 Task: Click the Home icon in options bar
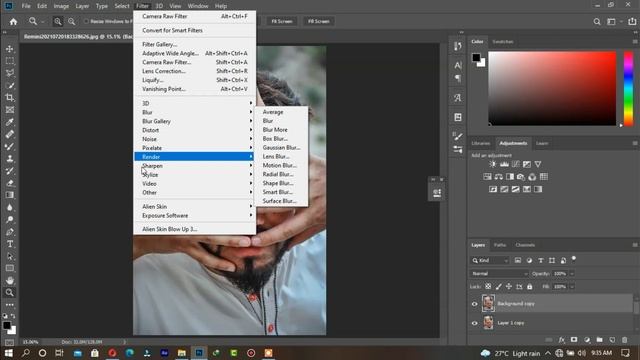[x=13, y=21]
